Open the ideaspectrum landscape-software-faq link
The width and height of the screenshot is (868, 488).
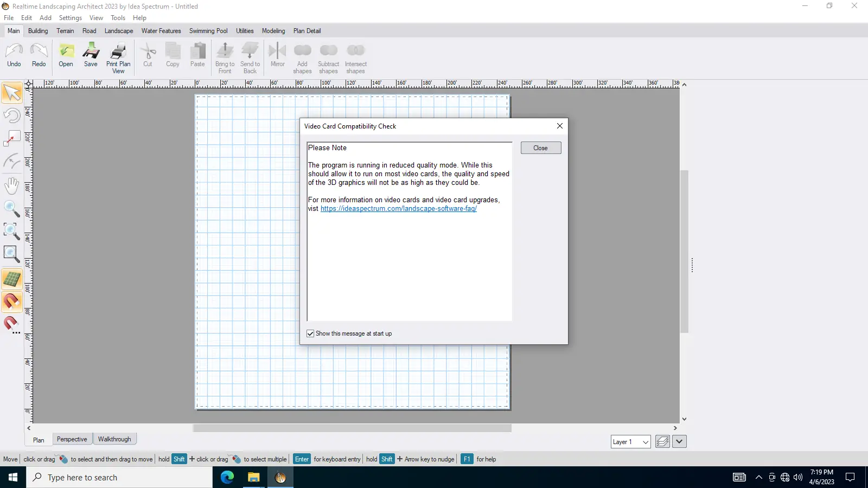[399, 209]
